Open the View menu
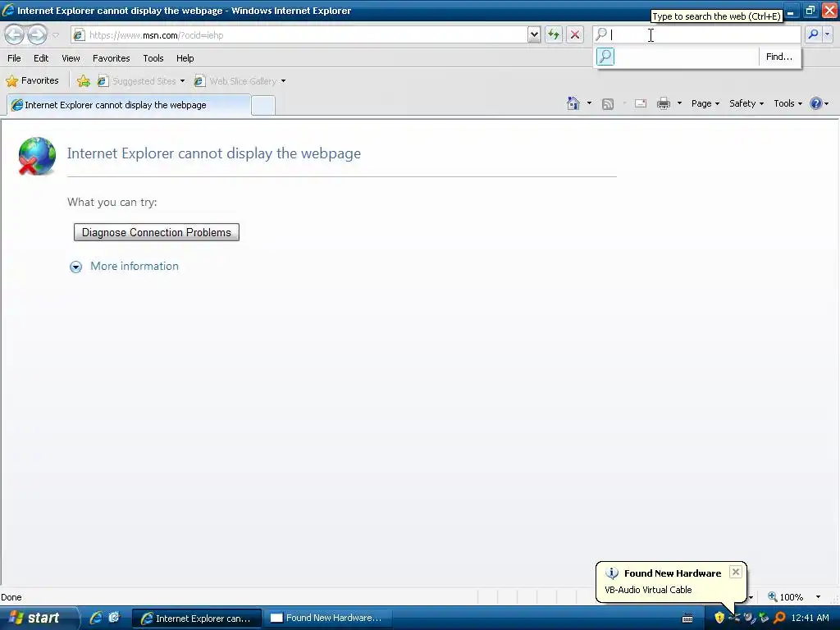The image size is (840, 630). (71, 58)
